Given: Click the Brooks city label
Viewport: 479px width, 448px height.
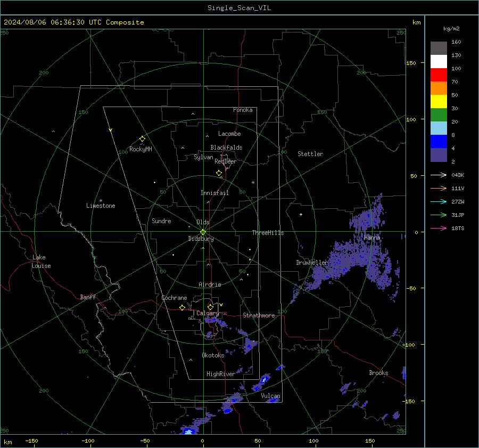Looking at the screenshot, I should [378, 373].
